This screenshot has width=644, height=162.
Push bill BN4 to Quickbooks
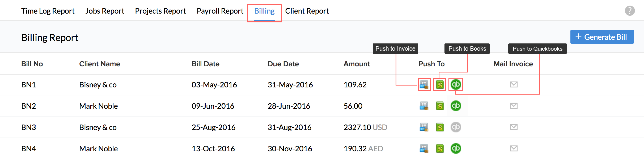click(x=456, y=149)
